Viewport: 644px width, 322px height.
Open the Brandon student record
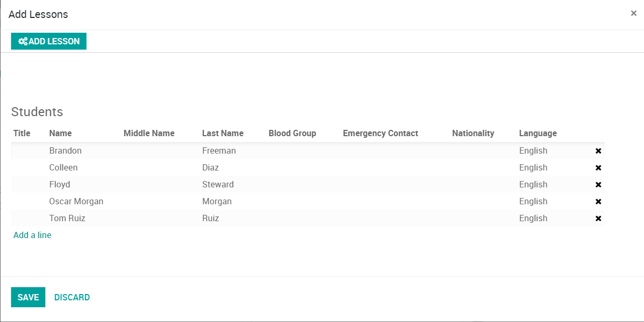65,150
